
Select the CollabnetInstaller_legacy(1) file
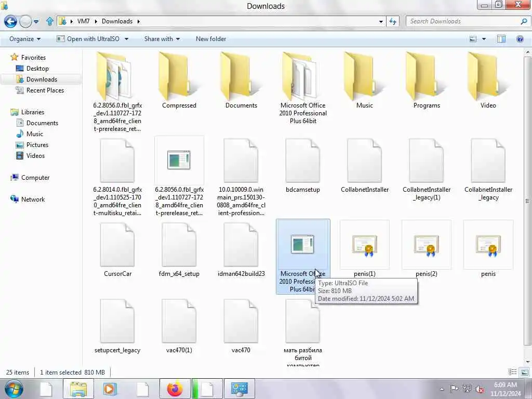427,170
